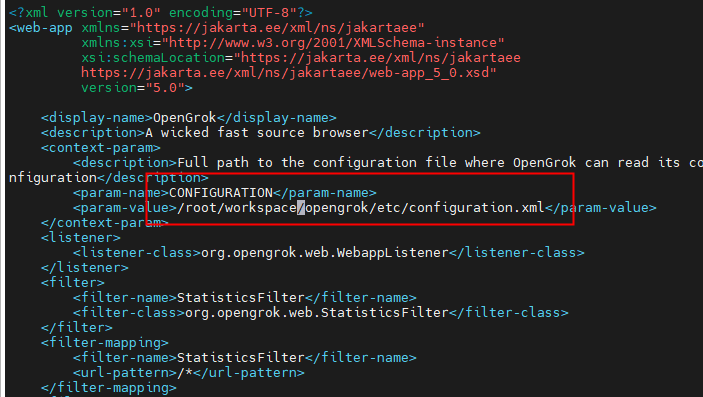Click the closing param-value tag
This screenshot has width=703, height=397.
(x=601, y=208)
